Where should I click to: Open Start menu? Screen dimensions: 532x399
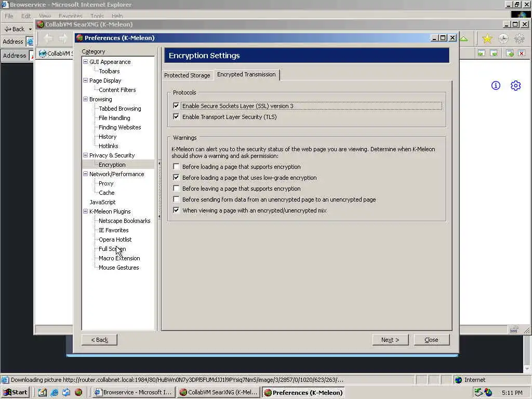15,392
